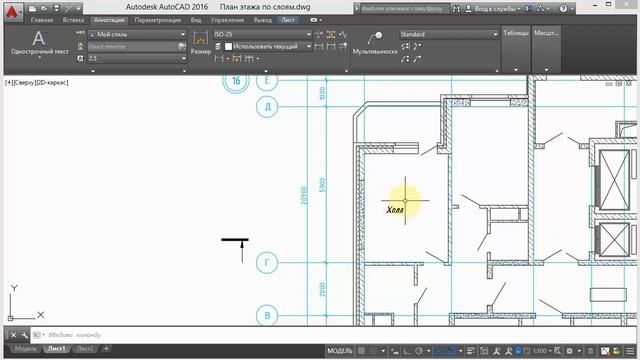640x360 pixels.
Task: Click the viewport controls [+] label
Action: 9,82
